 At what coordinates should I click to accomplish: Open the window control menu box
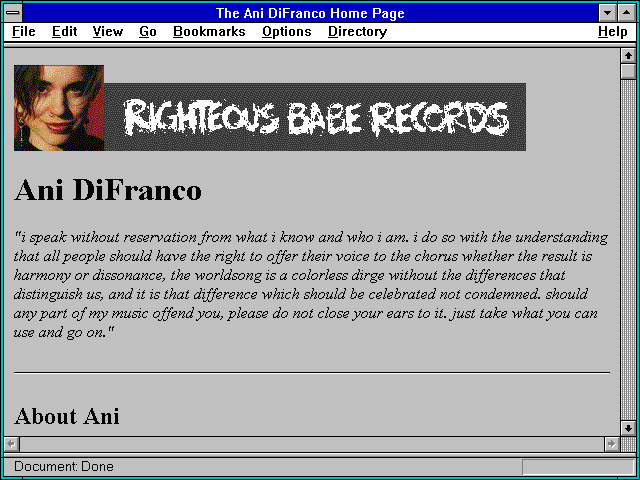point(13,13)
